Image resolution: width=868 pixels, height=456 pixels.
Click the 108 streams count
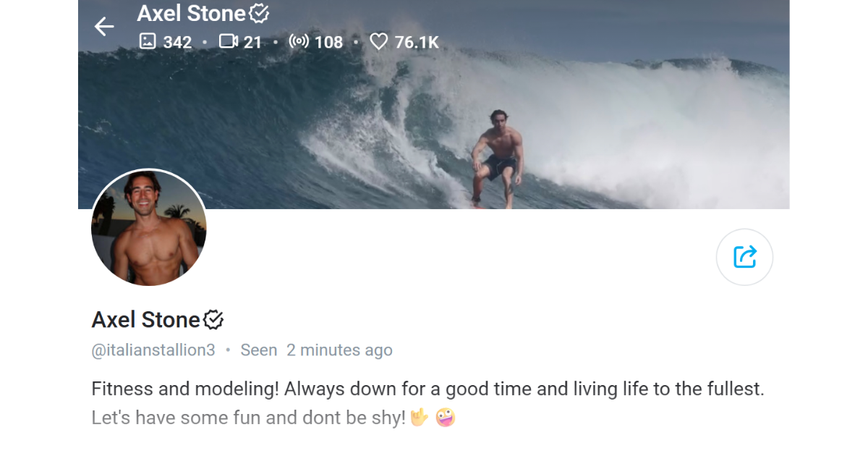328,42
